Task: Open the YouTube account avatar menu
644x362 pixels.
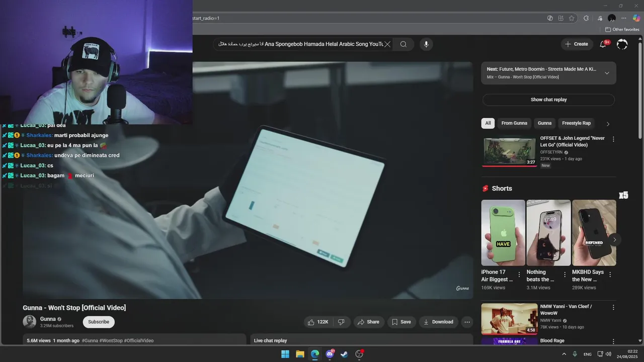Action: tap(622, 44)
